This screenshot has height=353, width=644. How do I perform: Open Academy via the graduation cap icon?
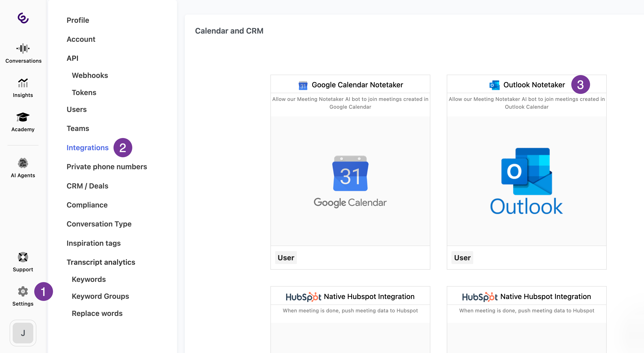(23, 117)
